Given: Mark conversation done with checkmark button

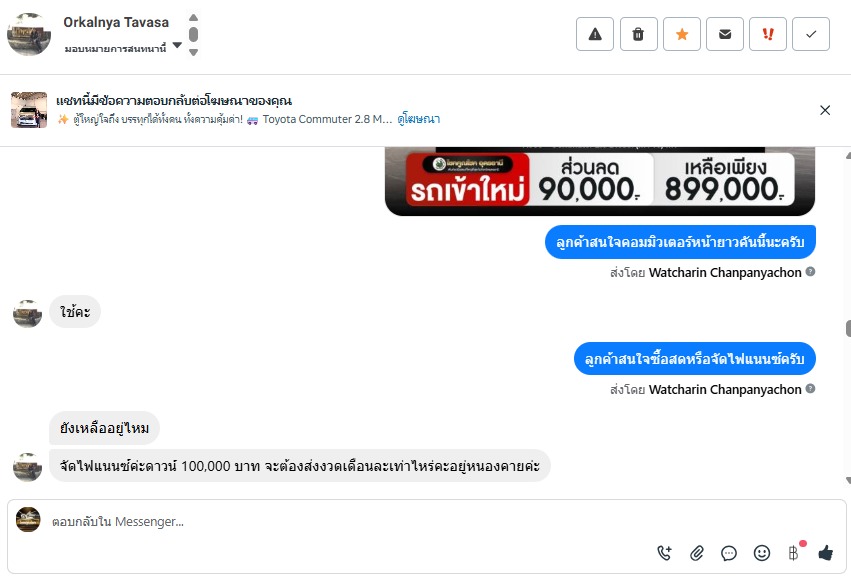Looking at the screenshot, I should 811,34.
